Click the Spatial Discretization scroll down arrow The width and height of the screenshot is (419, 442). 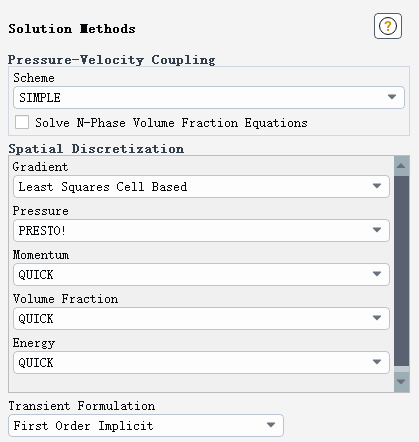coord(401,382)
